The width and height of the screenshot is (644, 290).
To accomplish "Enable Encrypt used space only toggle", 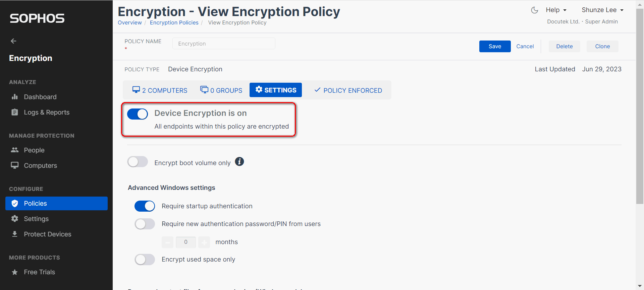I will point(145,259).
